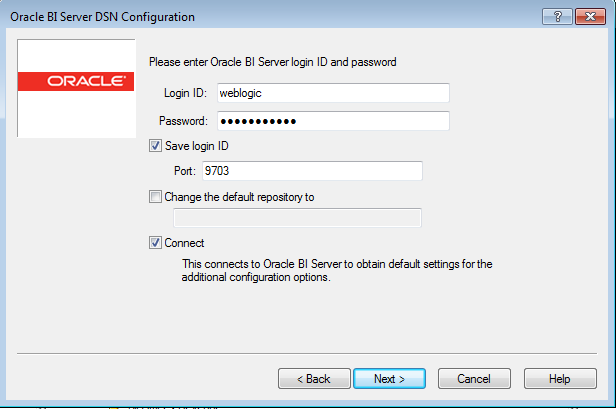Screen dimensions: 616x409
Task: Click the disabled default repository name box
Action: (x=297, y=218)
